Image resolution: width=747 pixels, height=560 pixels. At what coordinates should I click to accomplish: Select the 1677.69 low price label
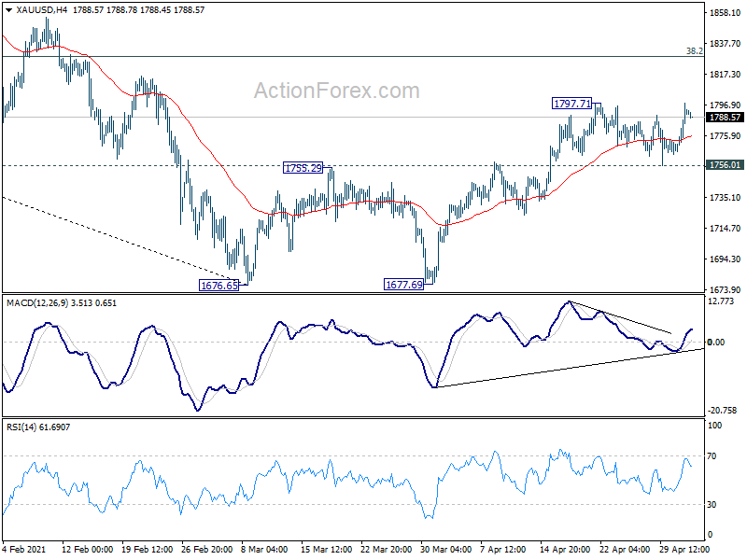click(403, 285)
